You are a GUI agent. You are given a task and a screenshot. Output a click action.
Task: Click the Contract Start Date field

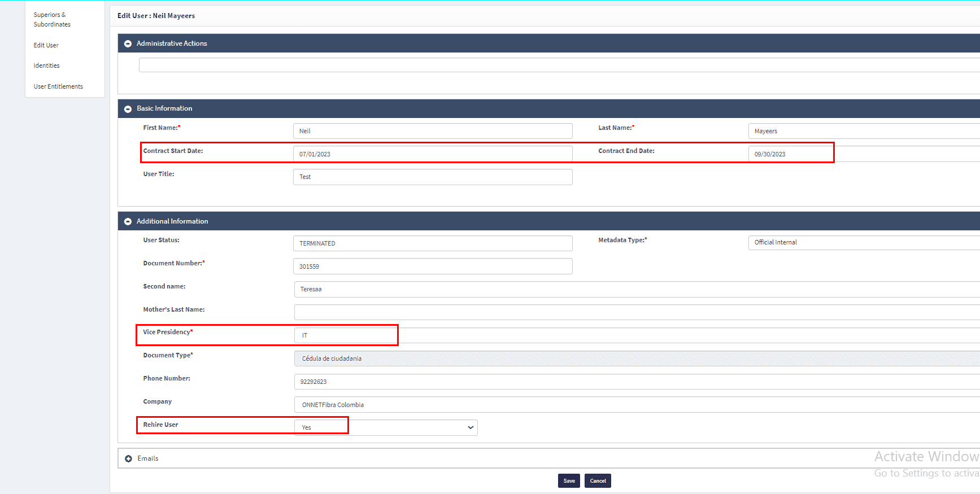tap(433, 154)
